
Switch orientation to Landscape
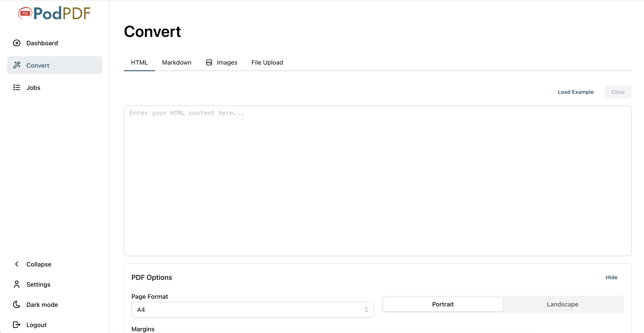point(562,304)
